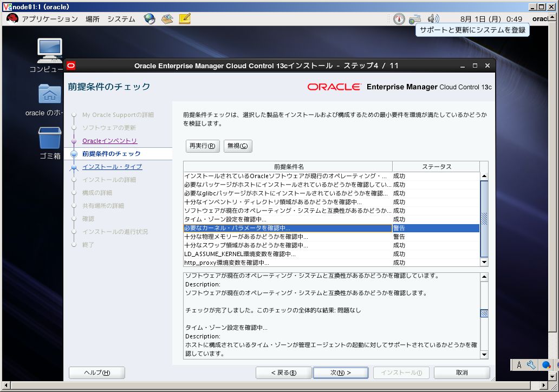Image resolution: width=559 pixels, height=392 pixels.
Task: Click the description pane scroll down arrow
Action: tap(484, 355)
